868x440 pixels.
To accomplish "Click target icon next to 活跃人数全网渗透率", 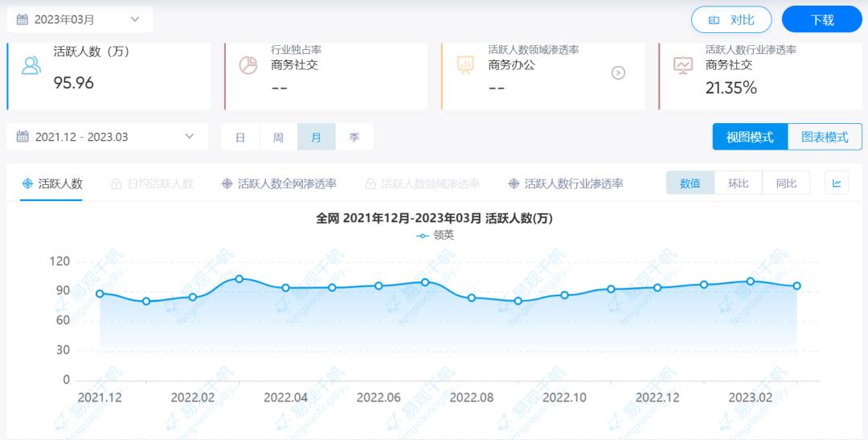I will 227,184.
